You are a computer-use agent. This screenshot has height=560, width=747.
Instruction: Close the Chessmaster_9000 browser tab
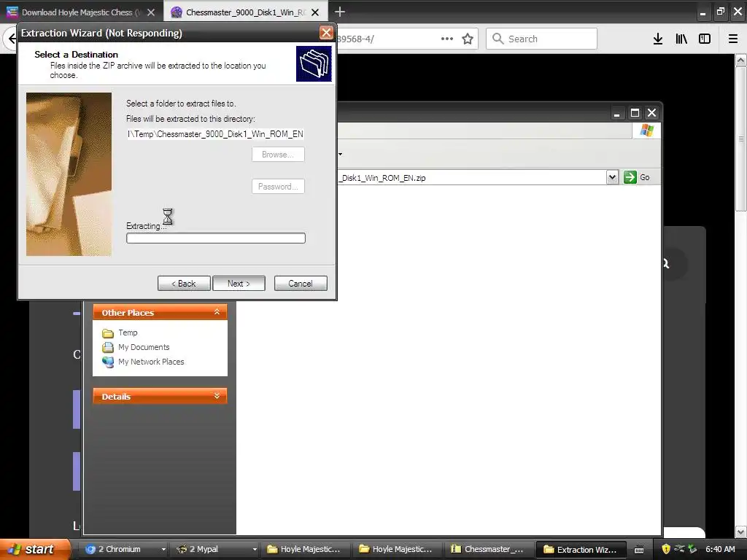(315, 12)
